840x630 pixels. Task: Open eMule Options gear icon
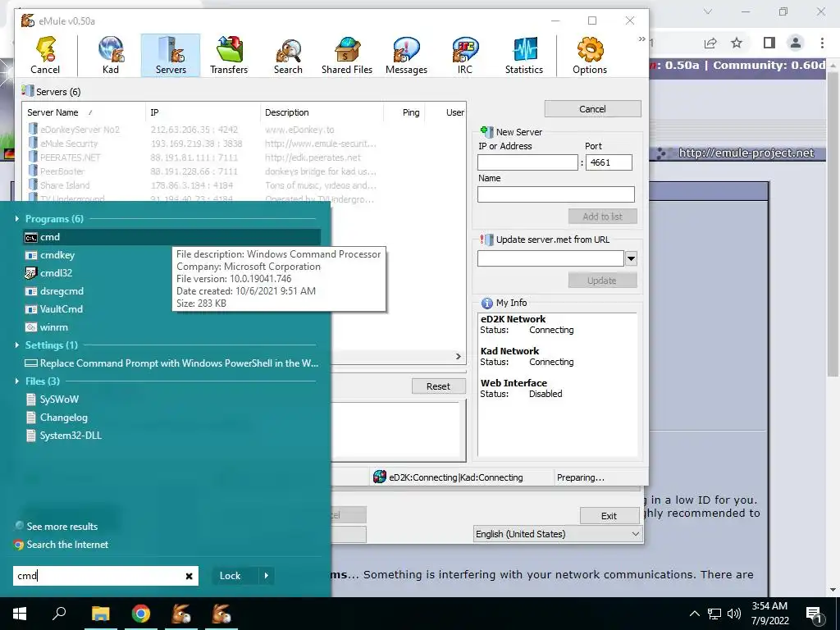[590, 55]
